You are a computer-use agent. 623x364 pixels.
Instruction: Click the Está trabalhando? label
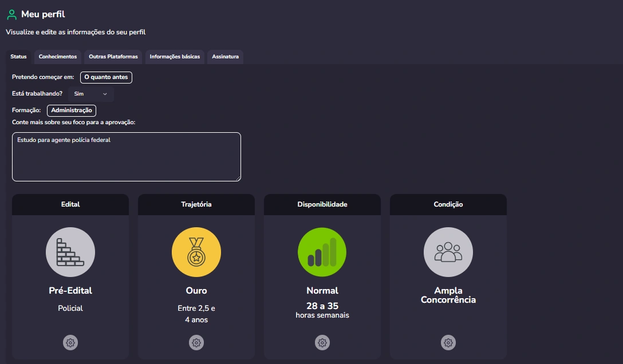point(37,94)
